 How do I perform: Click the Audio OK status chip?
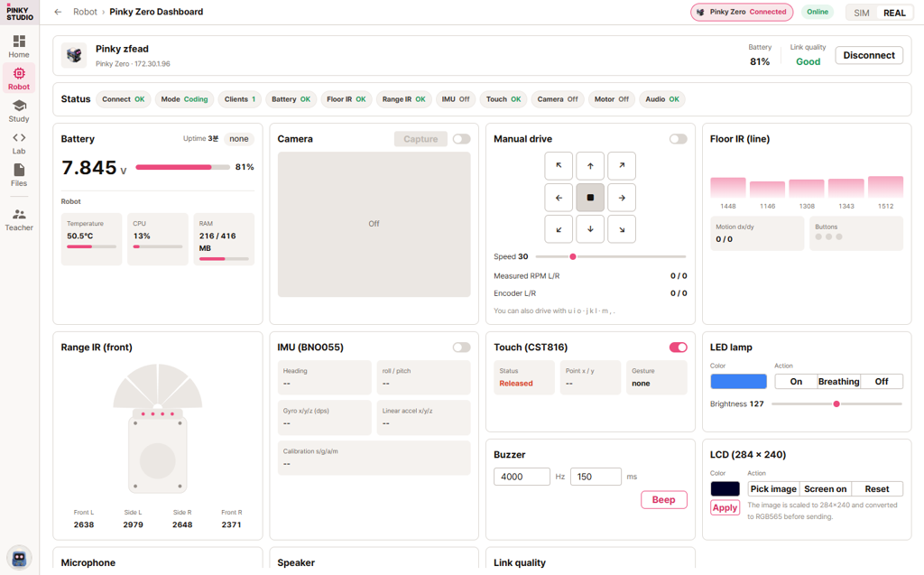point(661,99)
